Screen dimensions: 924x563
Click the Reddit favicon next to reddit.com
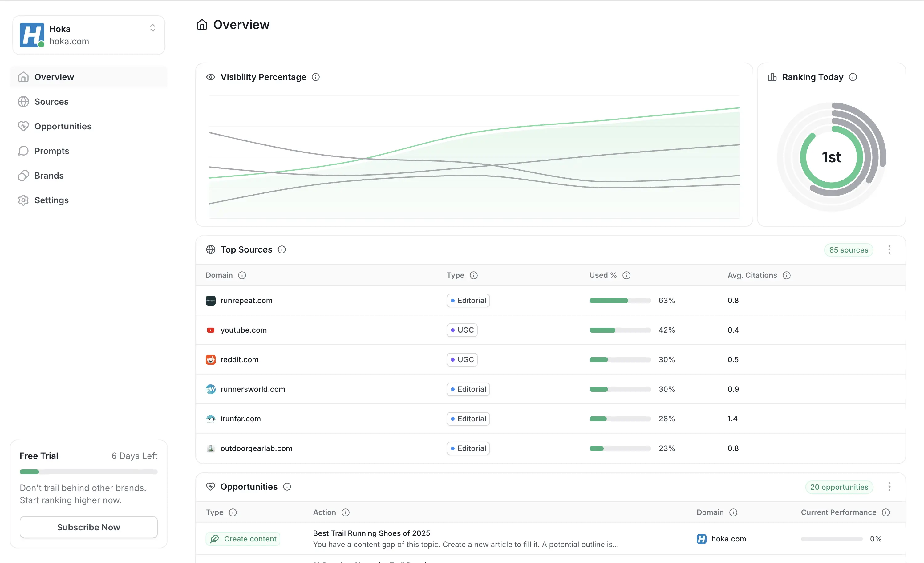point(210,359)
